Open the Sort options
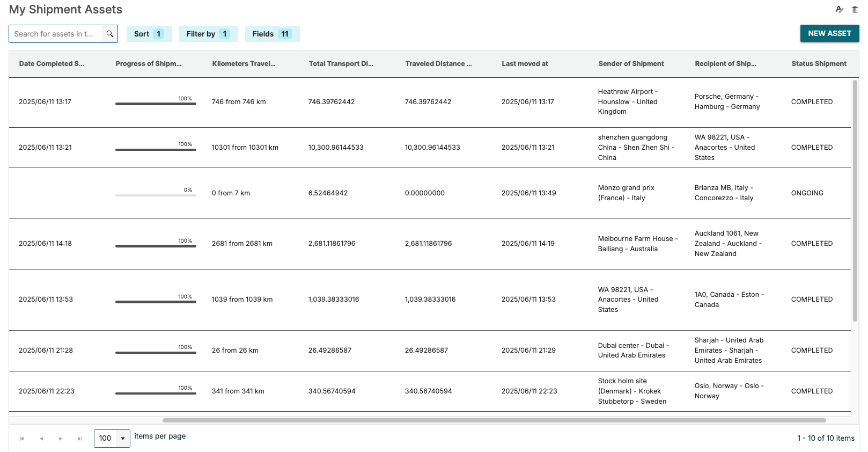 (149, 34)
